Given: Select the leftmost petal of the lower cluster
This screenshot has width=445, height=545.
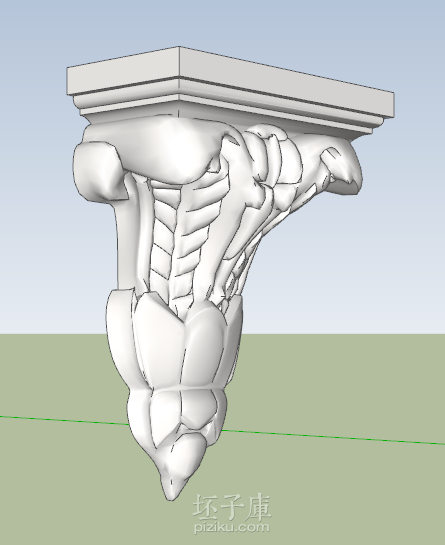Looking at the screenshot, I should 119,334.
